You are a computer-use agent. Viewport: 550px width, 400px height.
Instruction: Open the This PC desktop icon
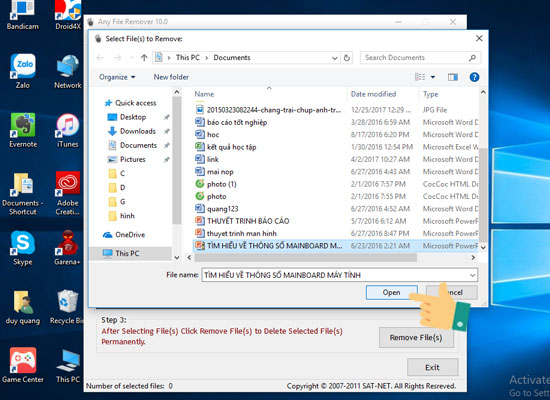click(x=68, y=365)
